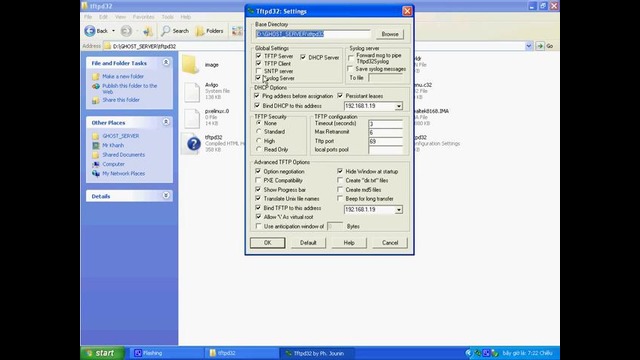Enable PXE Compatibility checkbox
The height and width of the screenshot is (360, 640).
coord(258,180)
